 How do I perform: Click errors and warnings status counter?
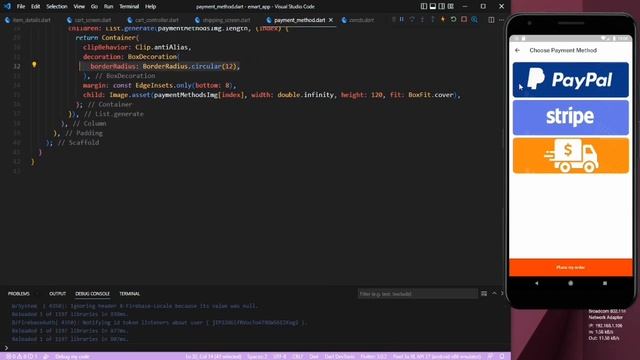tap(21, 356)
